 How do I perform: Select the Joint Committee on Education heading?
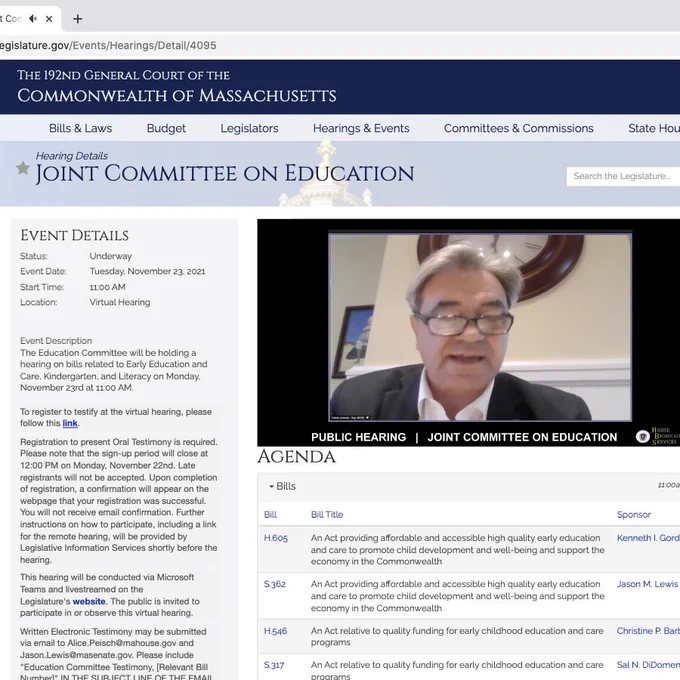[225, 173]
